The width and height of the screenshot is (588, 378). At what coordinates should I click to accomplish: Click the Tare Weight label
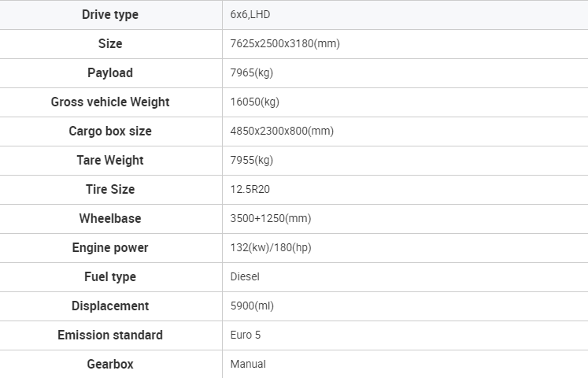click(x=110, y=161)
